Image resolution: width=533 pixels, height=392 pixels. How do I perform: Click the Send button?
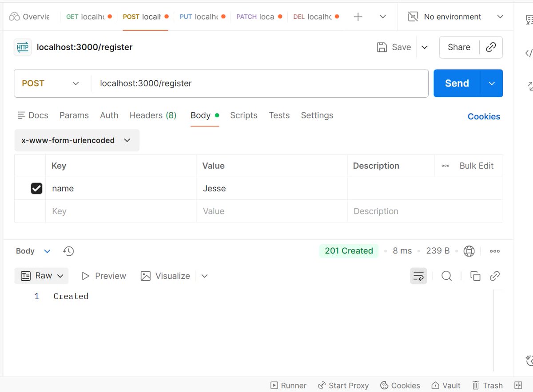tap(456, 83)
